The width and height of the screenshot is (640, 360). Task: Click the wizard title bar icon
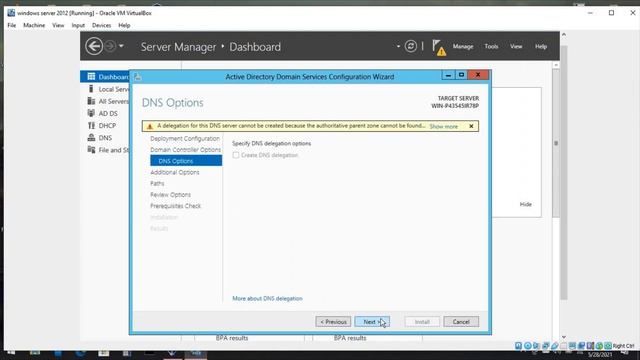pyautogui.click(x=138, y=77)
